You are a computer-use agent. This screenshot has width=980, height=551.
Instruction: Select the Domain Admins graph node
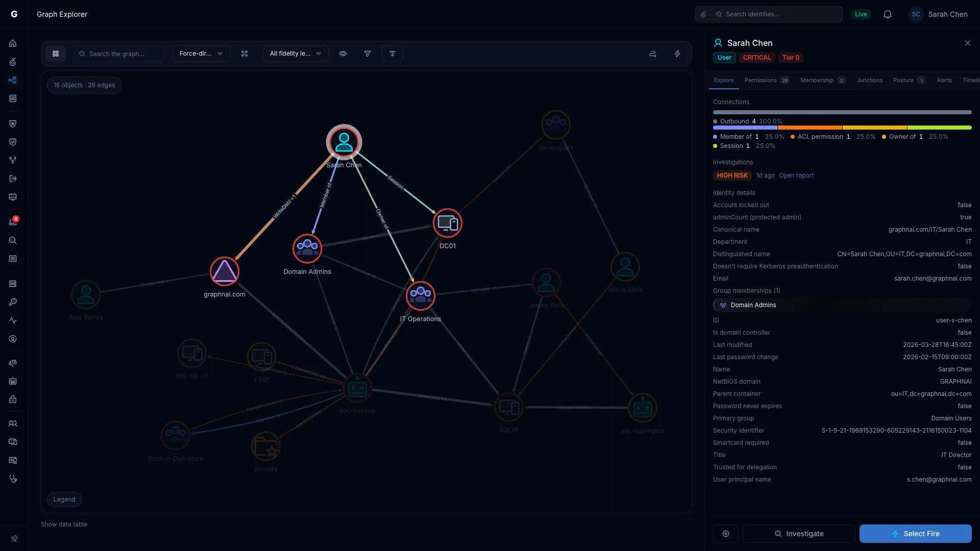[307, 248]
